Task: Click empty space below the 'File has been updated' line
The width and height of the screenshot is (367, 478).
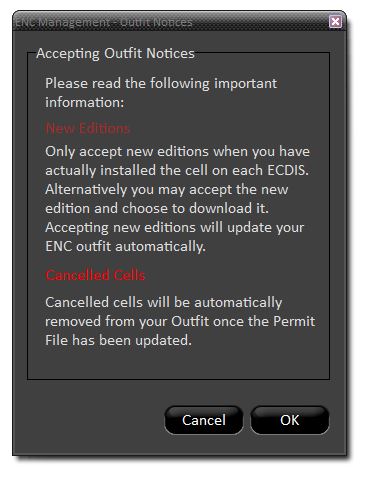Action: pyautogui.click(x=178, y=363)
